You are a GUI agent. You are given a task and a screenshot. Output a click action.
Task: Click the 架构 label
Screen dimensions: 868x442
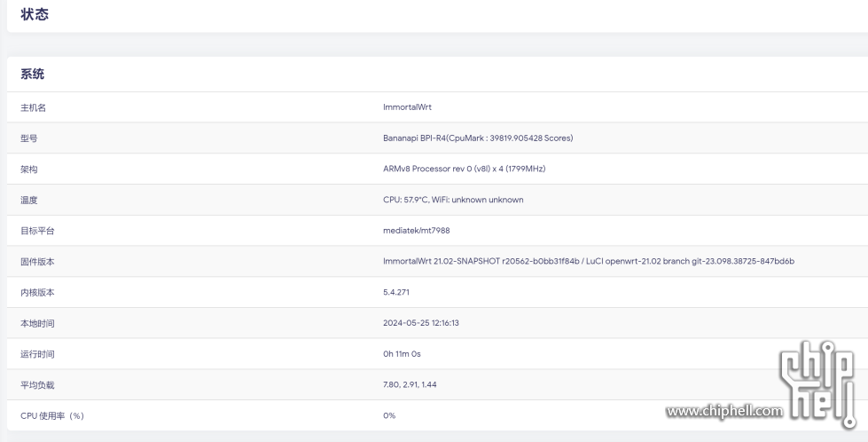pyautogui.click(x=28, y=170)
